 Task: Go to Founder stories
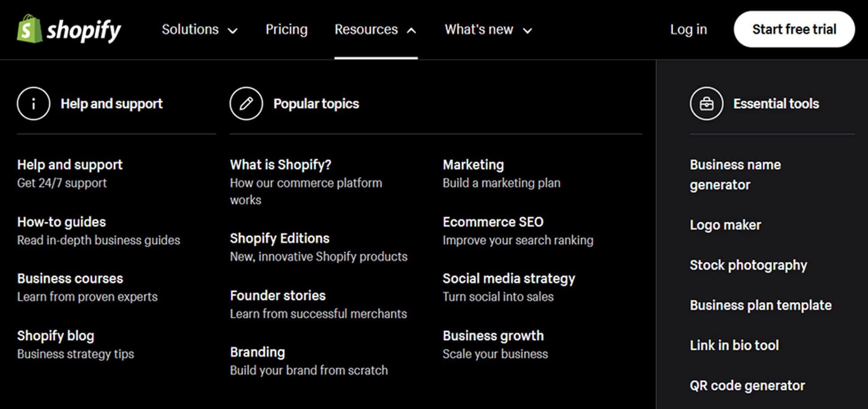(x=277, y=295)
